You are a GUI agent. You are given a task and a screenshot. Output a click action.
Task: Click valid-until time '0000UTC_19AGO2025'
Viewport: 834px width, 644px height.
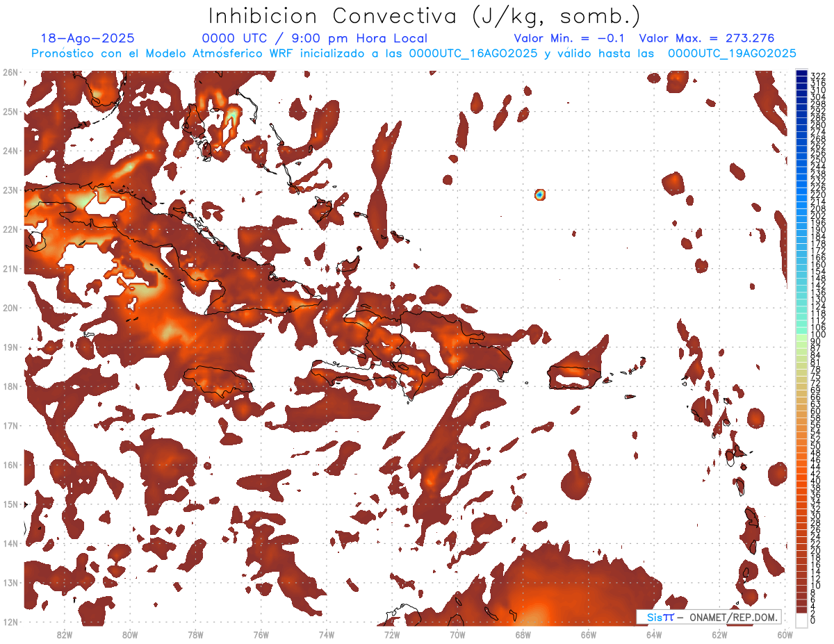point(732,53)
